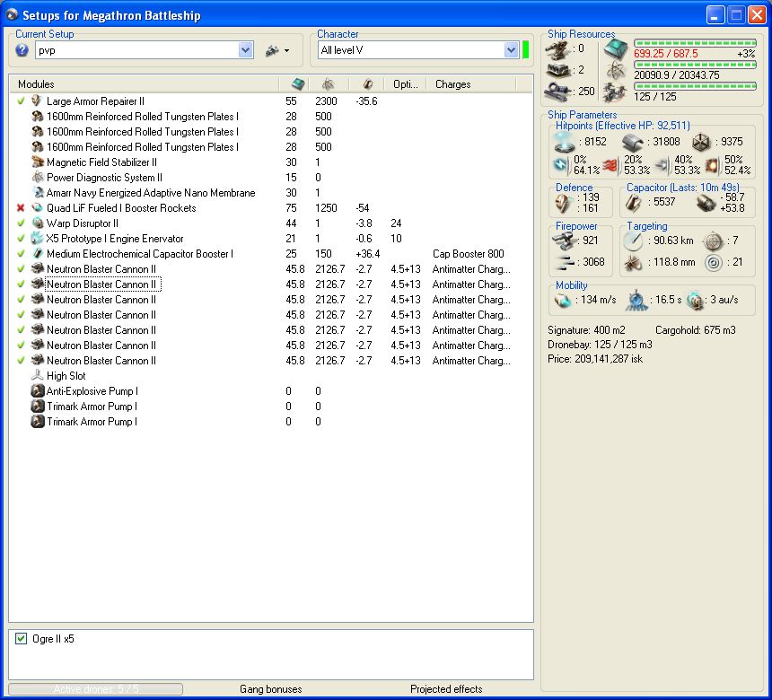Screen dimensions: 772x700
Task: Click the blue help question mark icon
Action: pyautogui.click(x=22, y=50)
